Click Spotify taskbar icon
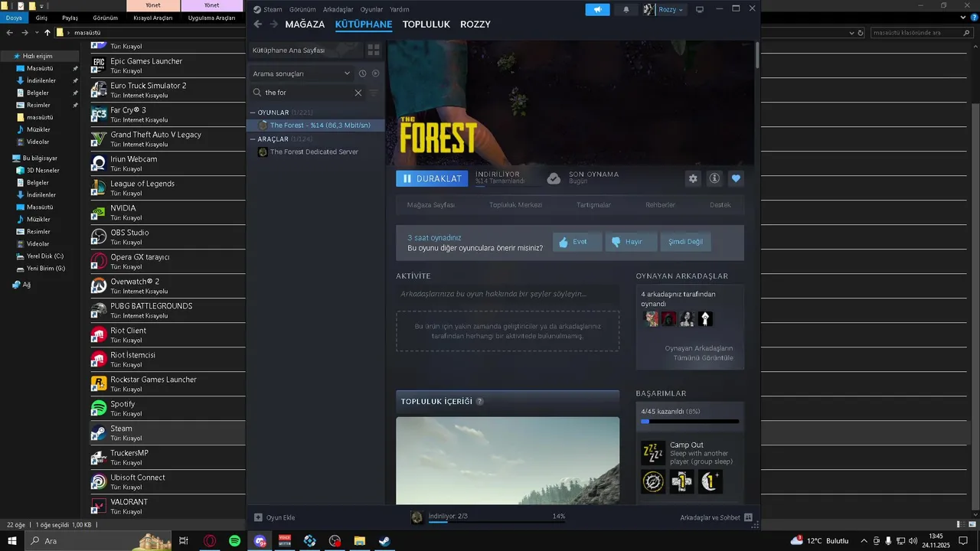The height and width of the screenshot is (551, 980). click(234, 541)
